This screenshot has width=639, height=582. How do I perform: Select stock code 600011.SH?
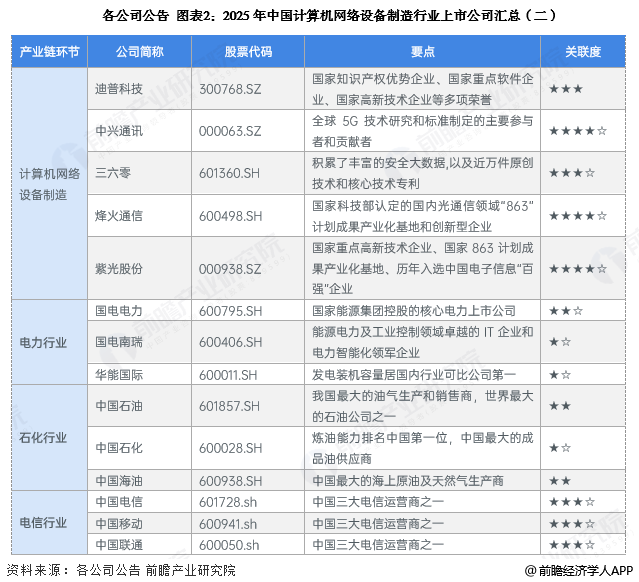pyautogui.click(x=228, y=375)
